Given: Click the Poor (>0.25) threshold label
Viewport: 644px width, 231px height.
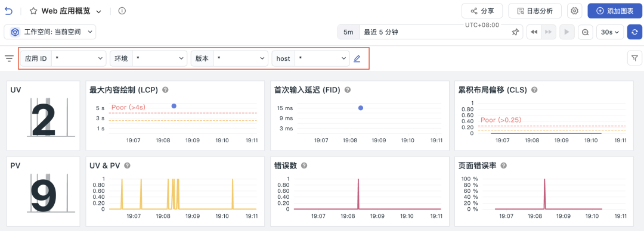Looking at the screenshot, I should [x=501, y=120].
